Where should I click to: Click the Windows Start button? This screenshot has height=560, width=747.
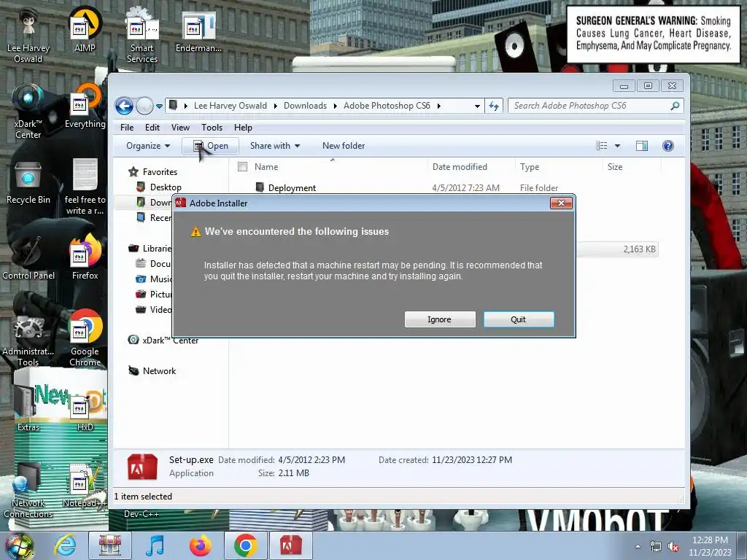(20, 546)
